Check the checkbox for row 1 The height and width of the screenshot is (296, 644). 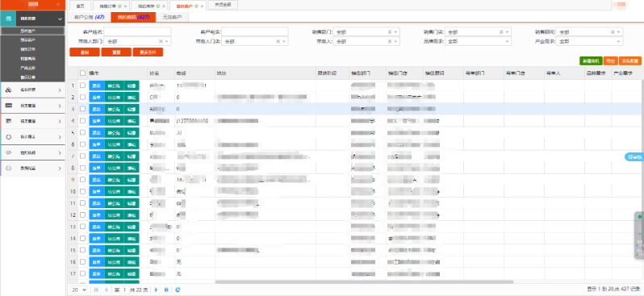[82, 85]
